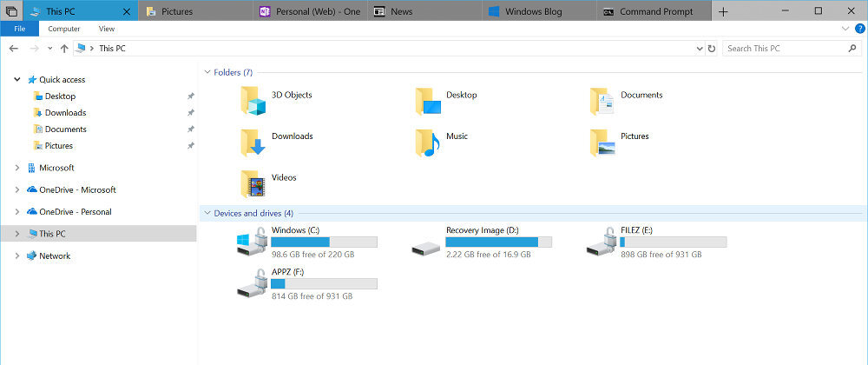This screenshot has height=365, width=868.
Task: Select Pictures under Quick access
Action: [x=59, y=146]
